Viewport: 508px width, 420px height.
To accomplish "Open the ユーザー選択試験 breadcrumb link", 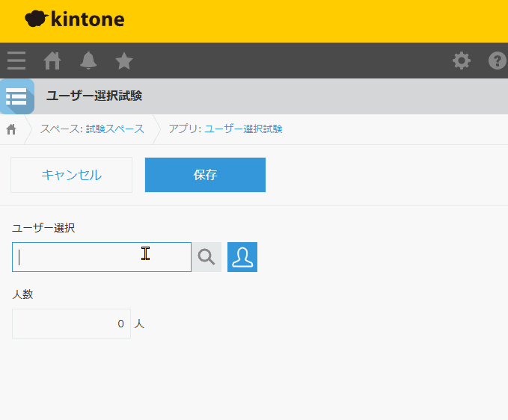I will click(243, 129).
